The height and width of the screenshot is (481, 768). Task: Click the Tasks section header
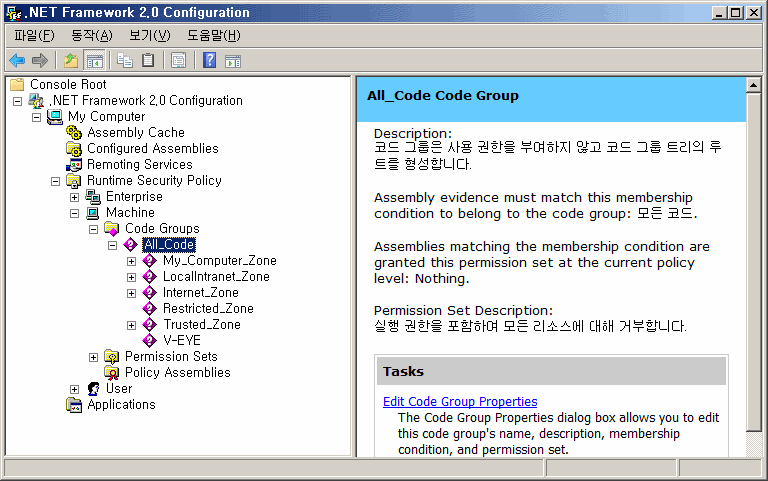[x=551, y=371]
